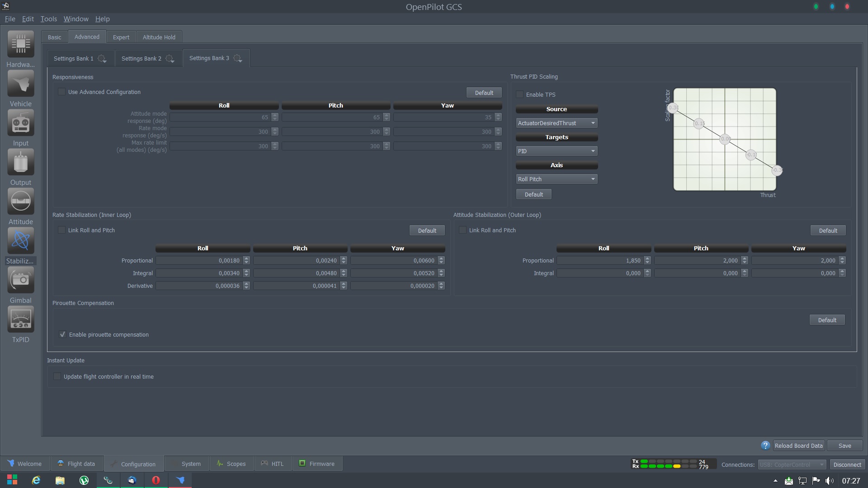Switch to the Altitude Hold tab
This screenshot has height=488, width=868.
[159, 37]
